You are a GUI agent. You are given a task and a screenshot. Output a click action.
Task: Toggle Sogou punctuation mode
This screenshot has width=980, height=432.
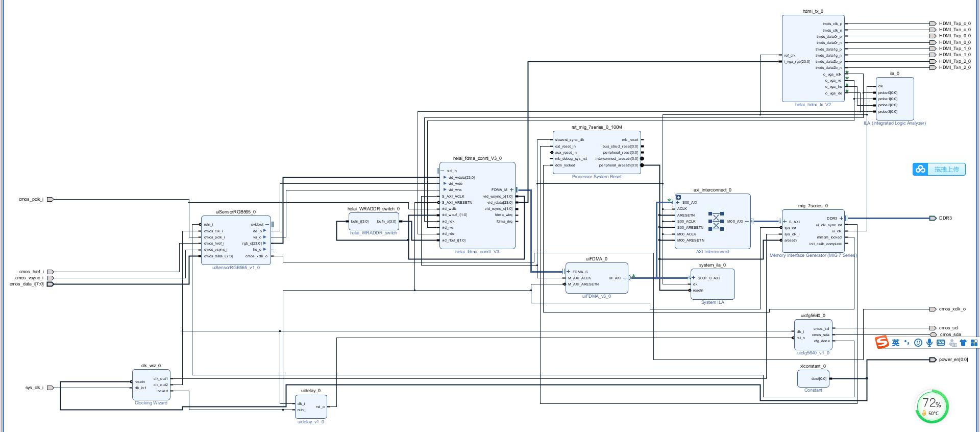point(907,343)
